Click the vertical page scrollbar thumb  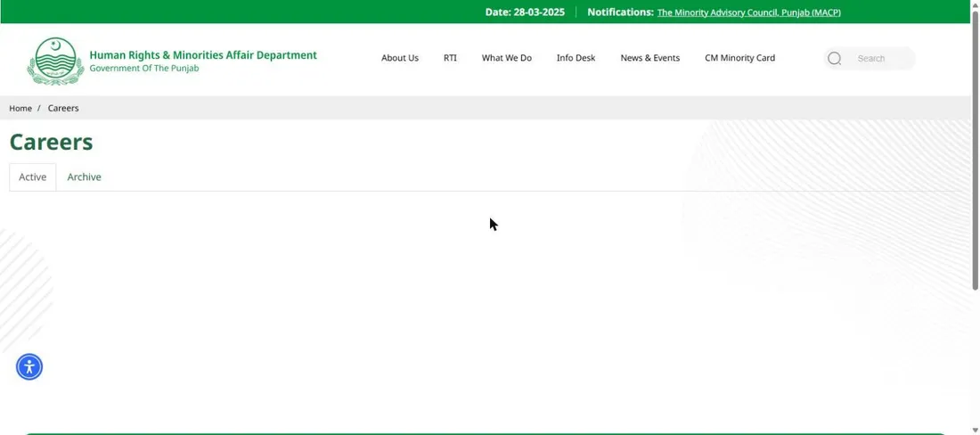click(975, 150)
